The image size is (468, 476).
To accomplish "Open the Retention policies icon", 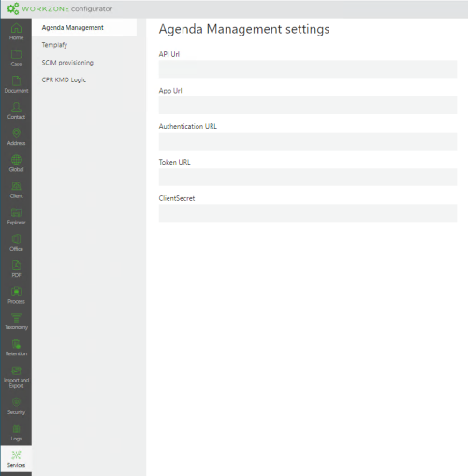I will 16,344.
